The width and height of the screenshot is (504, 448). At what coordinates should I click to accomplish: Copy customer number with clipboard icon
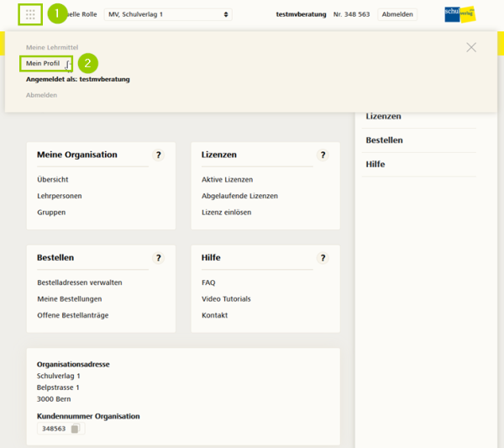click(x=75, y=429)
